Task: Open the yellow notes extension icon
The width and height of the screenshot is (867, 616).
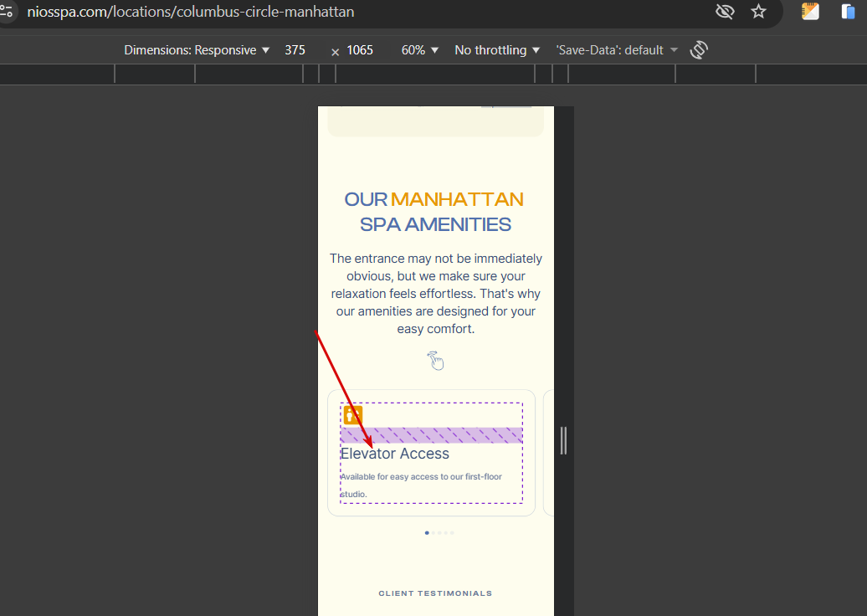Action: point(810,12)
